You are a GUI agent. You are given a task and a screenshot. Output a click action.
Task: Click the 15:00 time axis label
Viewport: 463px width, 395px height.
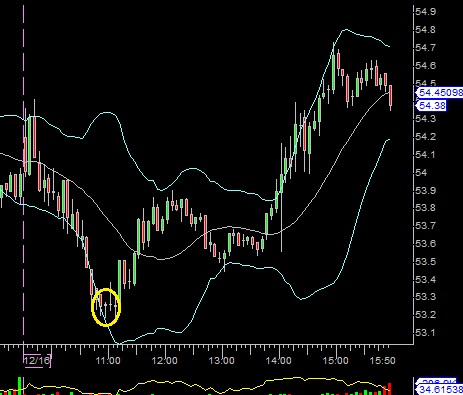coord(336,361)
